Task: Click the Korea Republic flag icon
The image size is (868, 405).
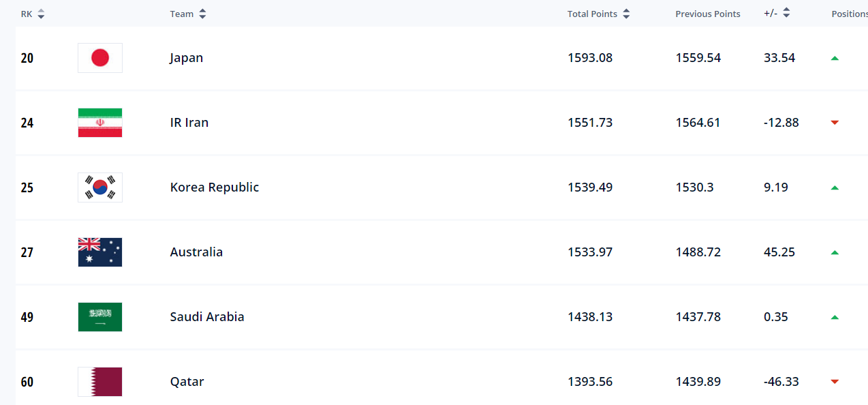Action: [100, 187]
